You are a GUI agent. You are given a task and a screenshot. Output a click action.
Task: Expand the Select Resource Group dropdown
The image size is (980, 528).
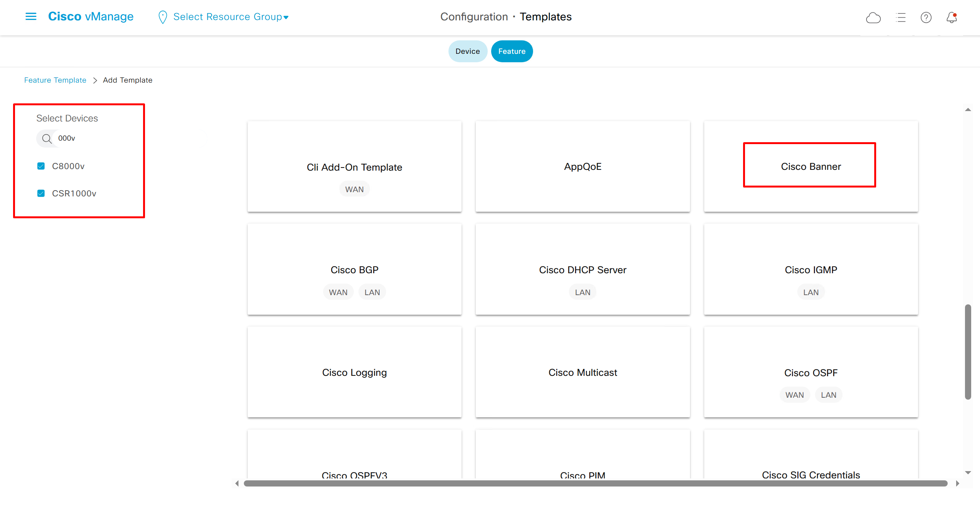(231, 17)
